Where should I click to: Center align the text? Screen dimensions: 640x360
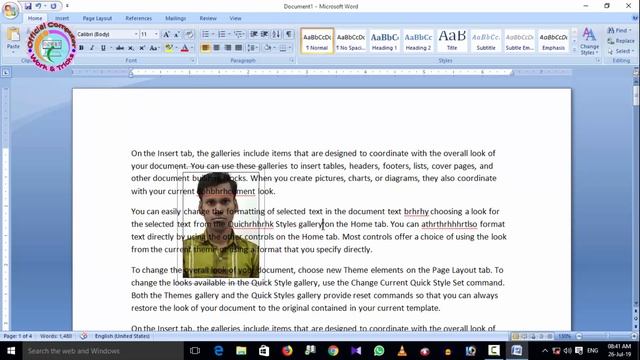click(216, 48)
